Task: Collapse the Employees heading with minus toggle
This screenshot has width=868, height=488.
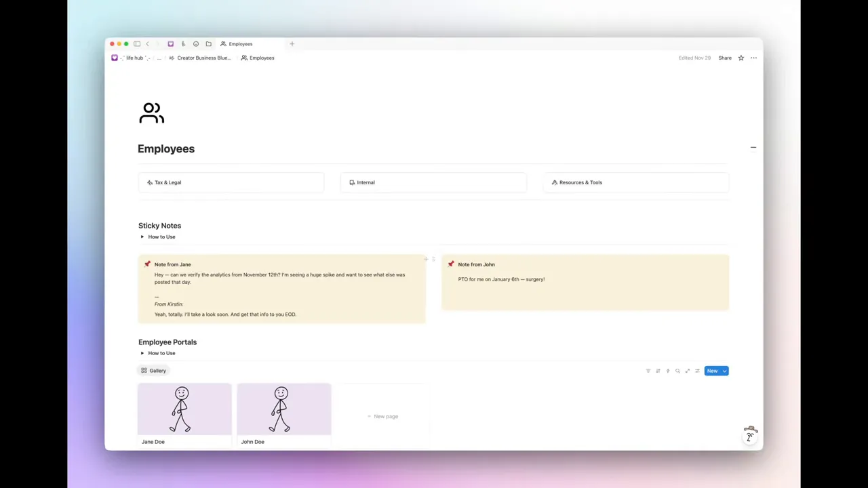Action: point(753,147)
